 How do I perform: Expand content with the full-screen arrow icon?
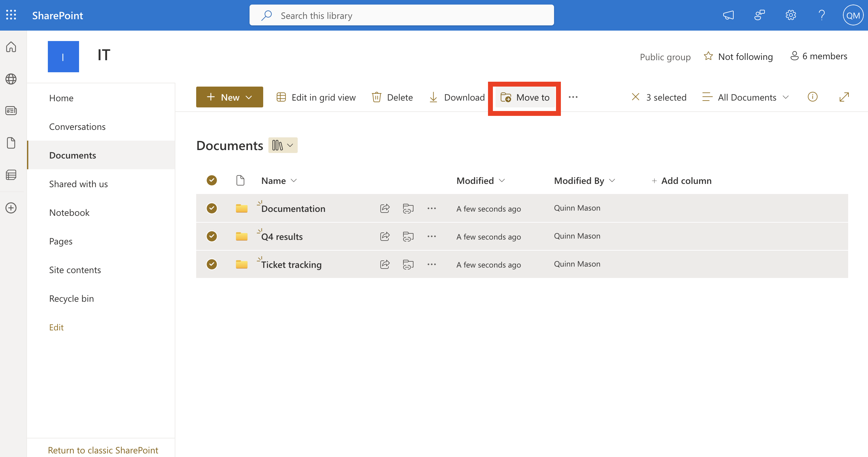[x=844, y=97]
